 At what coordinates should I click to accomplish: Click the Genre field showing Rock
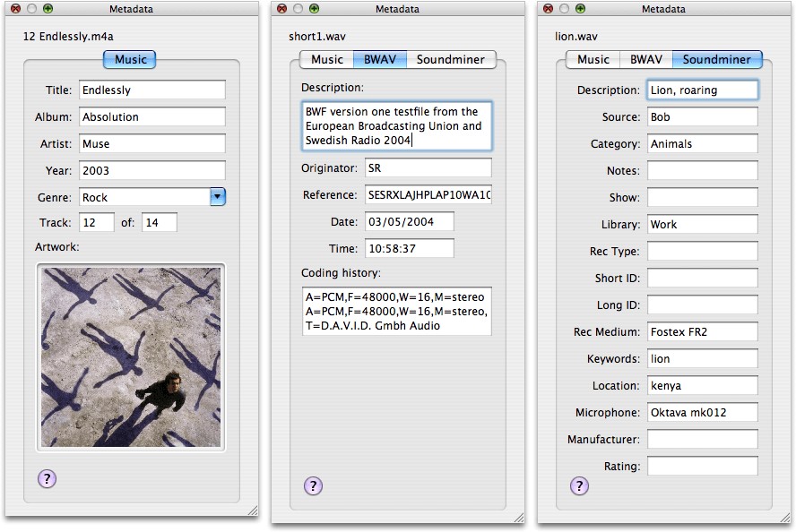coord(144,197)
